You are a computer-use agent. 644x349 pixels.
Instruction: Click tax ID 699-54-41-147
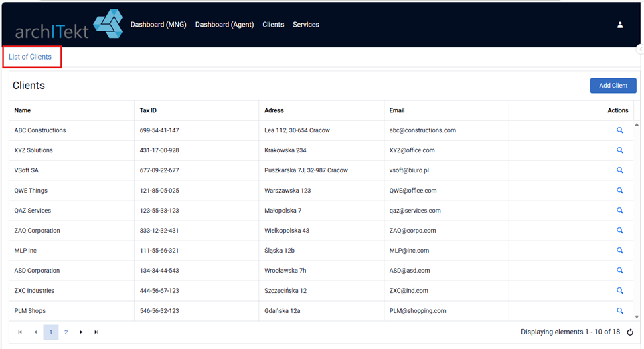[159, 130]
